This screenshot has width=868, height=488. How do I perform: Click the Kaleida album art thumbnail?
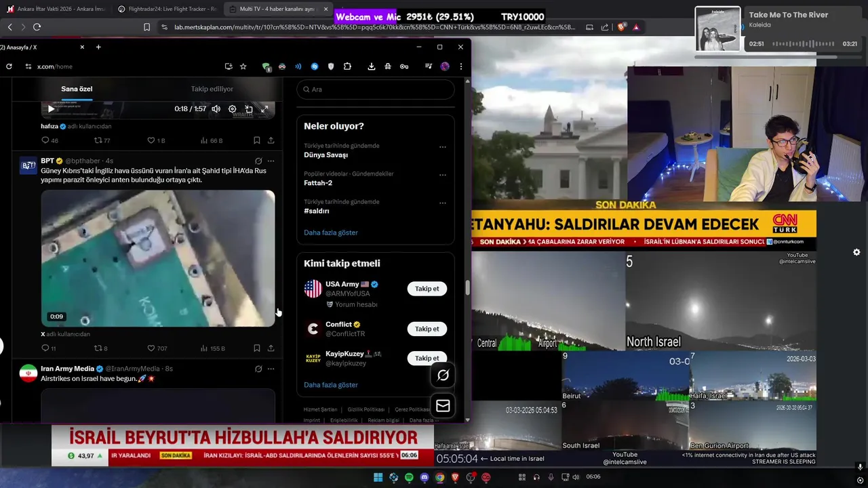pyautogui.click(x=717, y=29)
